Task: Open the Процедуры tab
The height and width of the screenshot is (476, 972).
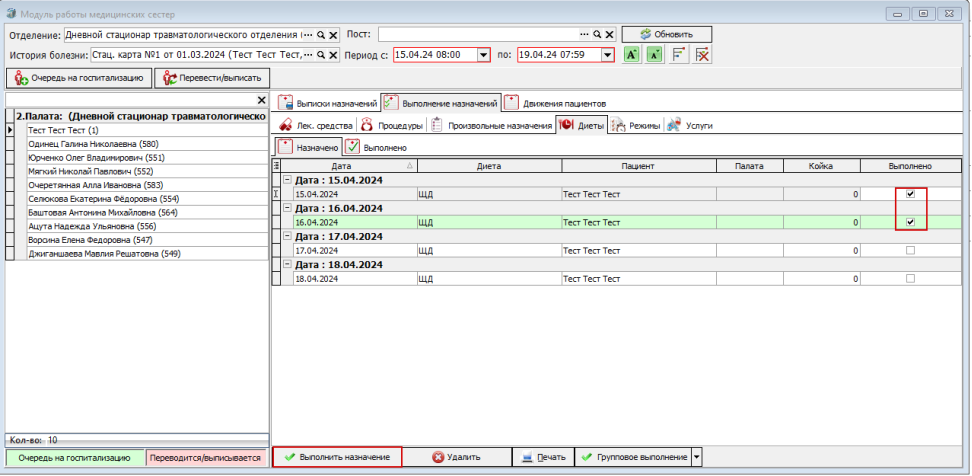Action: pos(392,125)
